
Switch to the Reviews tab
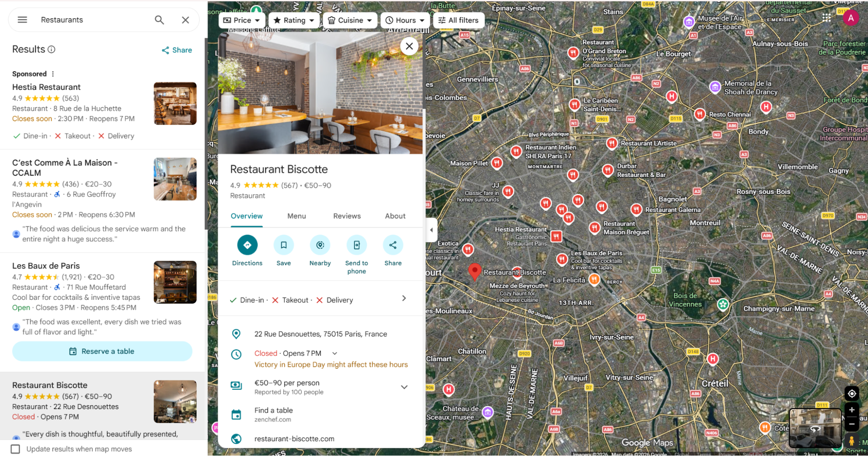coord(347,216)
